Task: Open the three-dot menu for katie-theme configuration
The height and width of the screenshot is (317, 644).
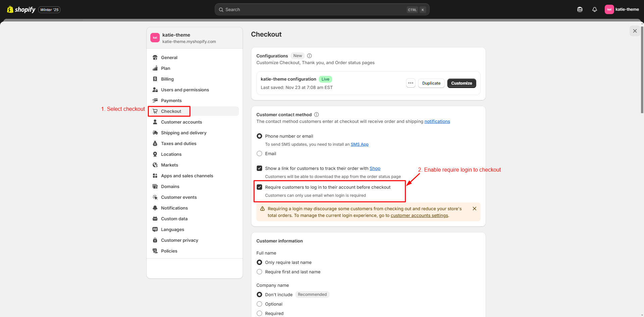Action: click(x=411, y=83)
